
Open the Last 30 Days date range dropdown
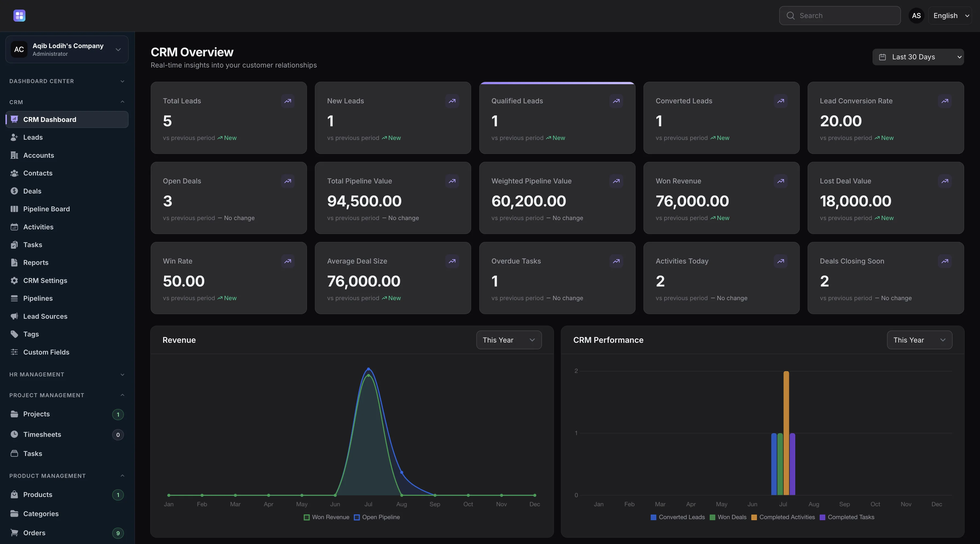(918, 57)
